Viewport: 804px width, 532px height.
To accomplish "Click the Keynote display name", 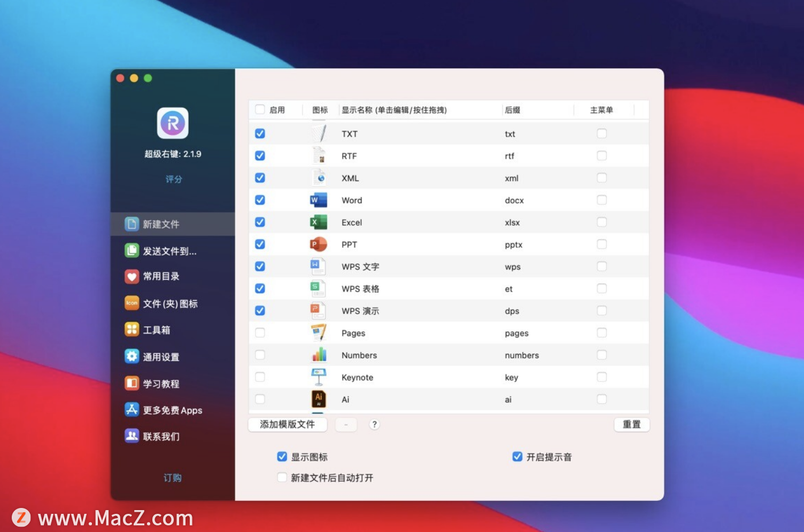I will 358,378.
